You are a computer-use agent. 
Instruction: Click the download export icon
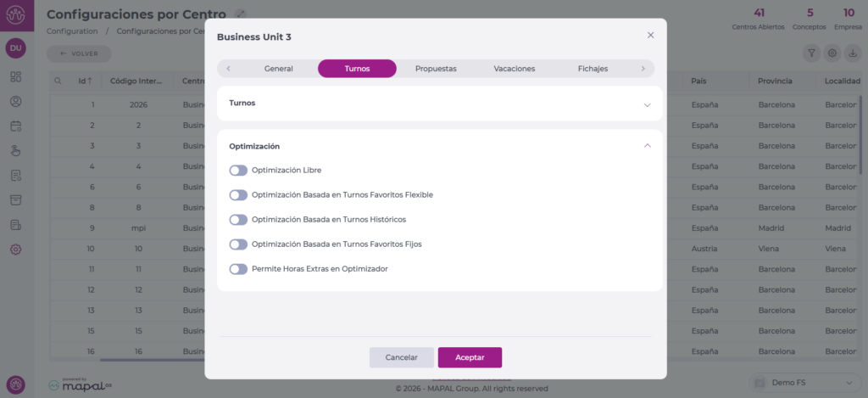[x=853, y=53]
